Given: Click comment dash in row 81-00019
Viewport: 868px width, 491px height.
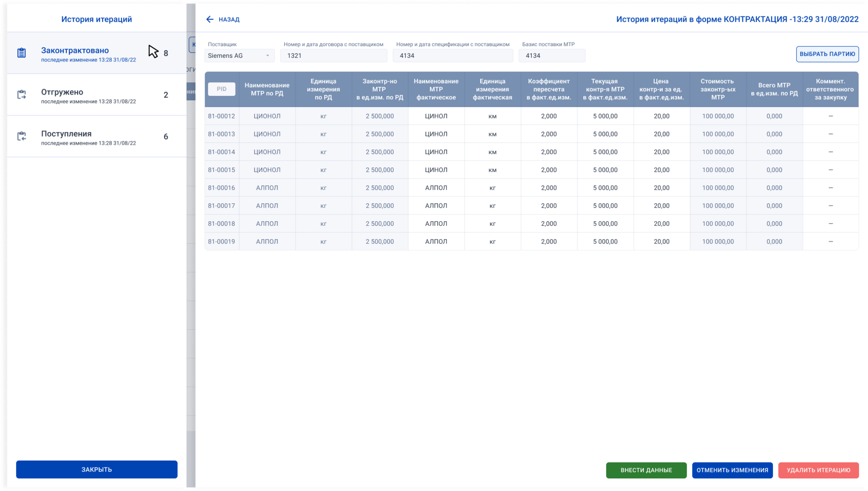Looking at the screenshot, I should pos(830,242).
